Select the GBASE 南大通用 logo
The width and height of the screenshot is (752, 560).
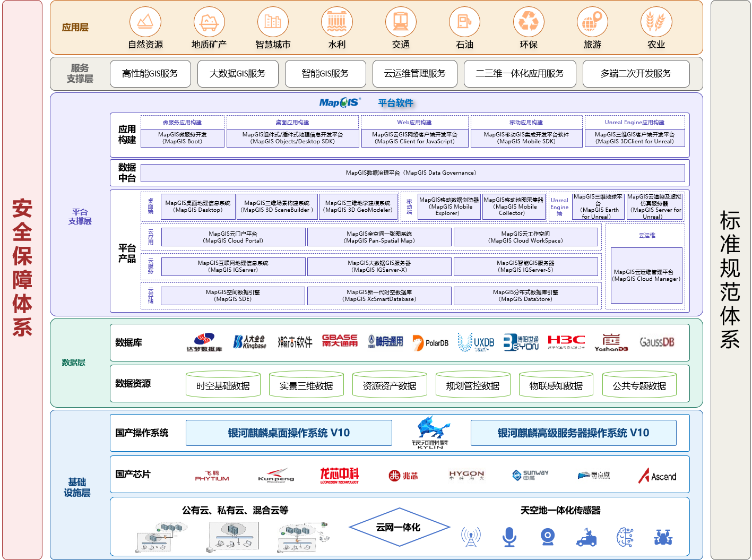340,341
